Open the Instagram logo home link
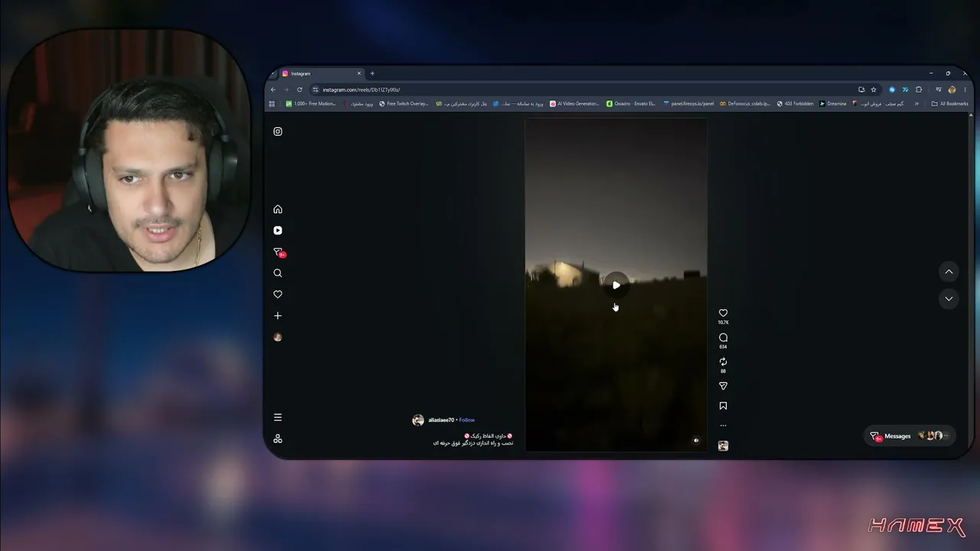980x551 pixels. pyautogui.click(x=278, y=132)
